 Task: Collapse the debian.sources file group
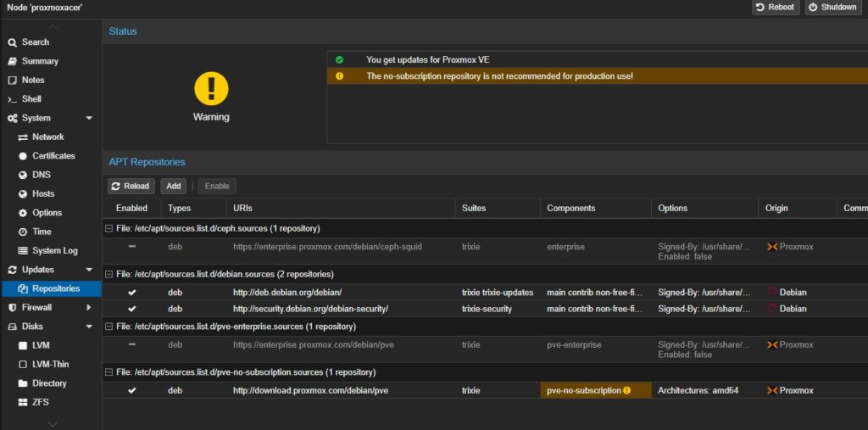pos(109,274)
